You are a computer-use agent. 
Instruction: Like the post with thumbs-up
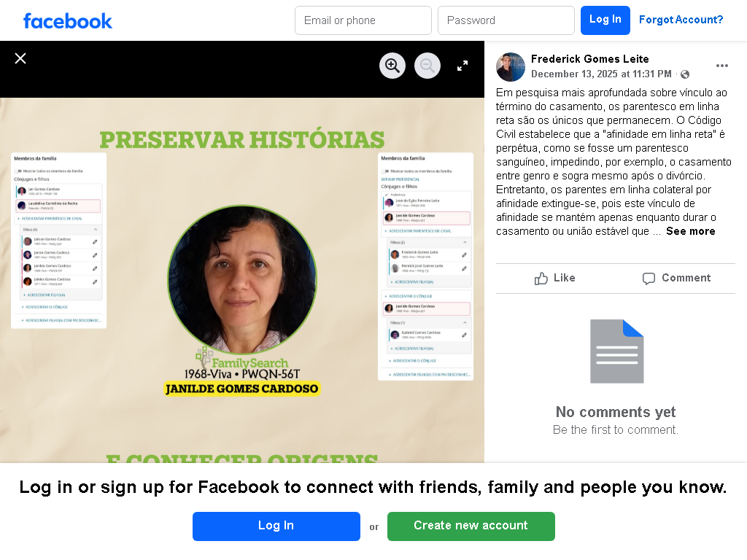tap(555, 278)
